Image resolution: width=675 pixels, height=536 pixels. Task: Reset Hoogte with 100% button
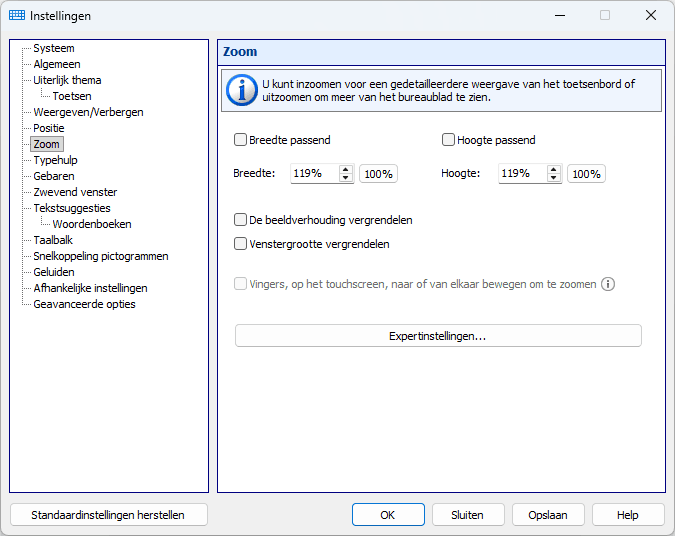pos(586,174)
